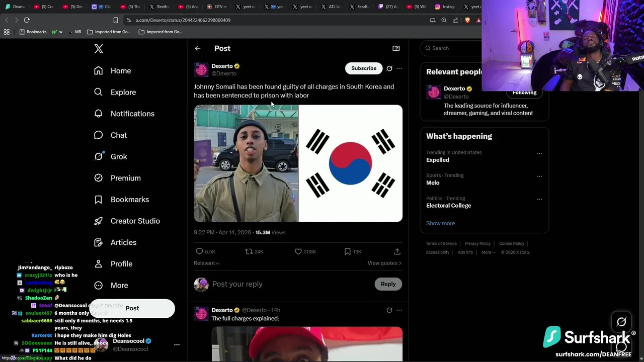Viewport: 644px width, 362px height.
Task: Open Terms of Service link
Action: [x=441, y=244]
